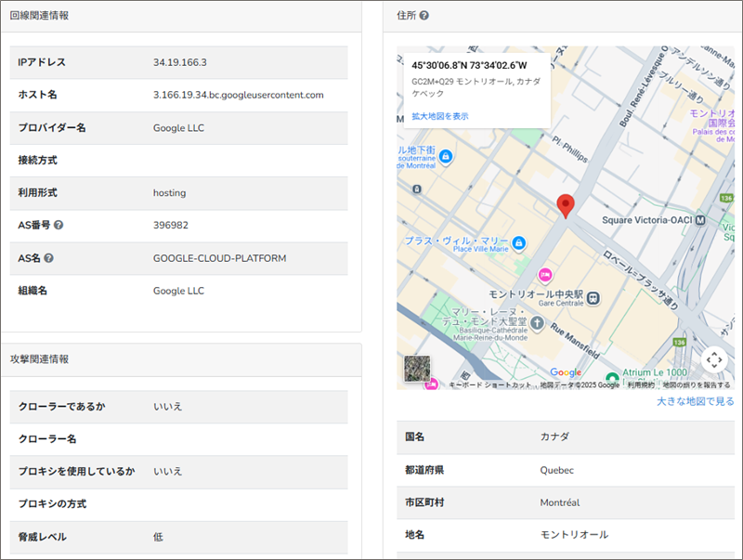Select Gare Centrale train station icon
This screenshot has width=743, height=560.
tap(593, 295)
